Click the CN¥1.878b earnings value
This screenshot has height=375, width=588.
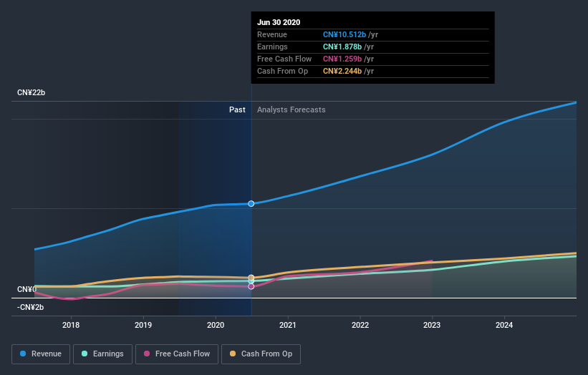click(x=342, y=47)
